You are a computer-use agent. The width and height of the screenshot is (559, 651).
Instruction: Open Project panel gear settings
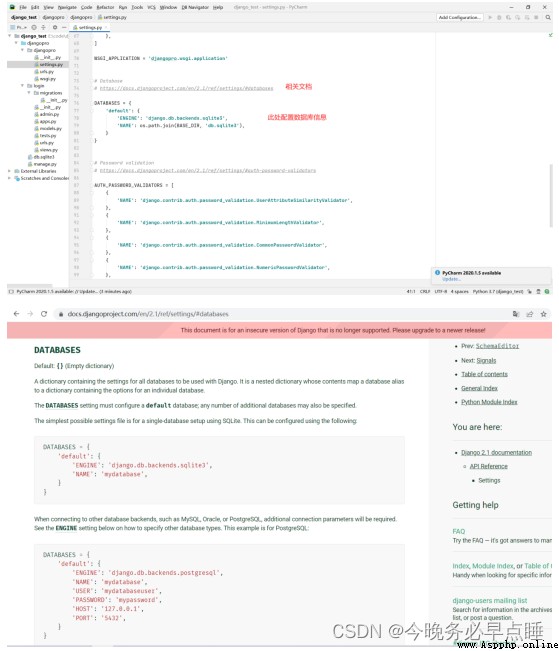coord(55,27)
